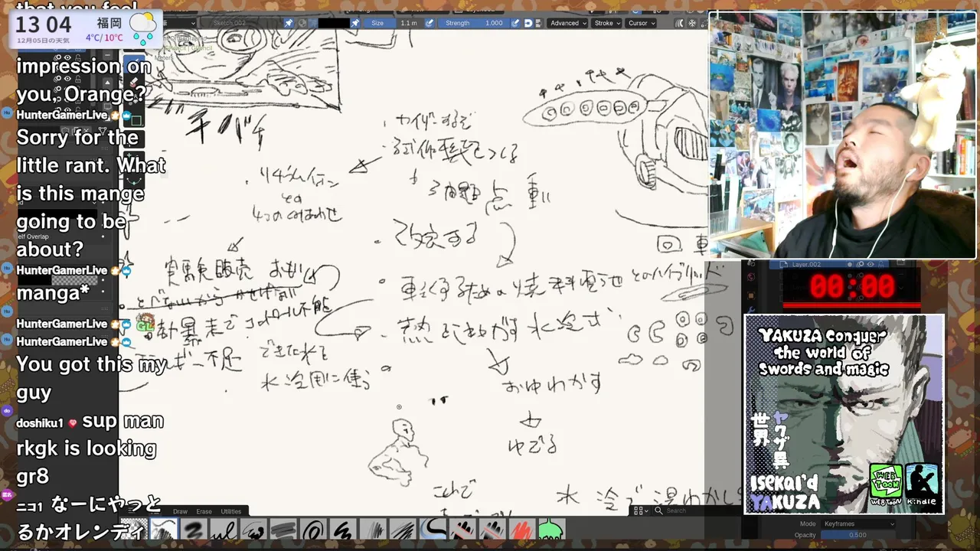Open the Advanced dropdown in the header
980x551 pixels.
pyautogui.click(x=567, y=23)
